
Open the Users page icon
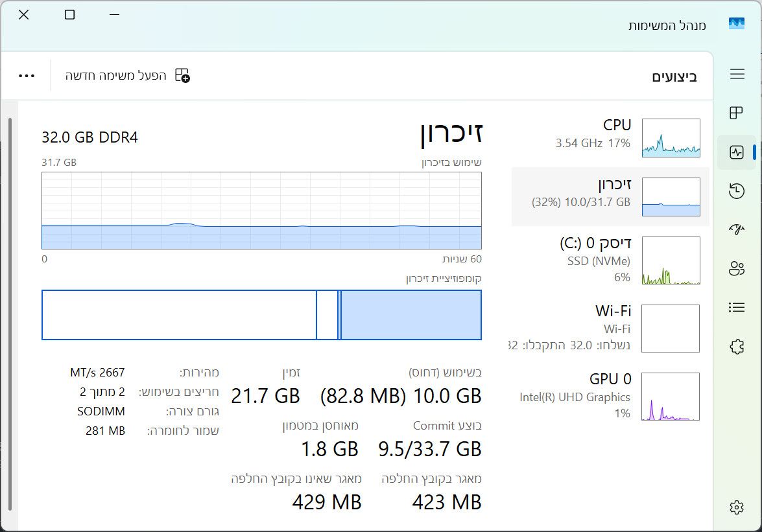tap(737, 268)
